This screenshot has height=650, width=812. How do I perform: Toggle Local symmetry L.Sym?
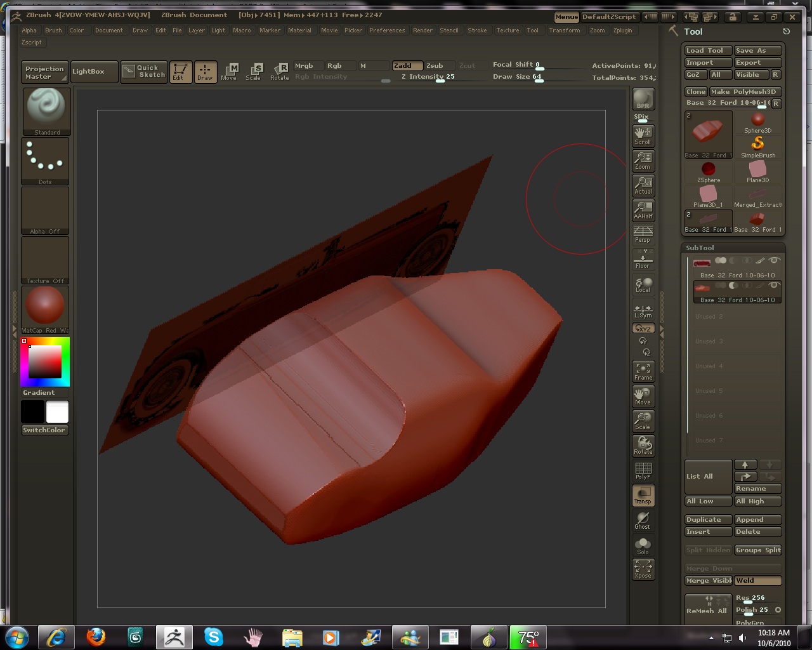click(643, 310)
